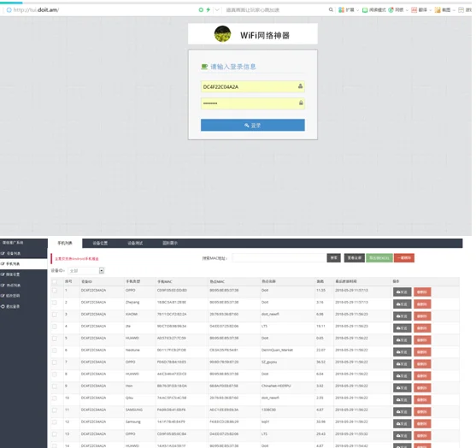The height and width of the screenshot is (448, 476).
Task: Click the dark 搜索 search button
Action: pyautogui.click(x=333, y=258)
